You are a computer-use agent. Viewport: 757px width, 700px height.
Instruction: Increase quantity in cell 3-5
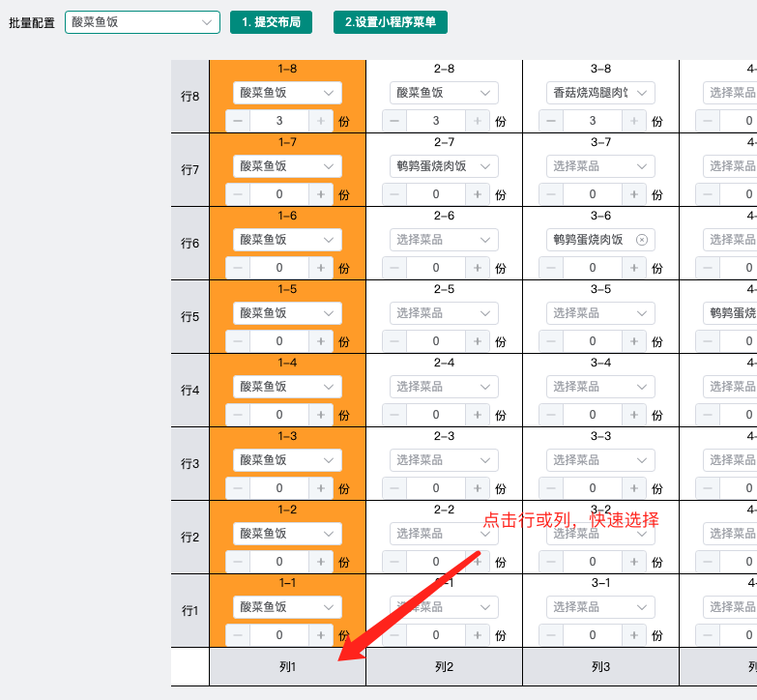point(634,341)
